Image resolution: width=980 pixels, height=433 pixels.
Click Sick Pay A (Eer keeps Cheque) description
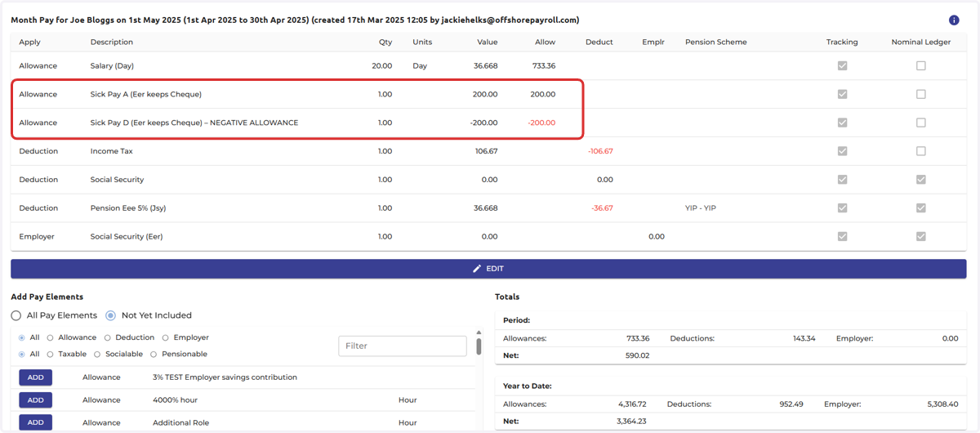click(145, 95)
